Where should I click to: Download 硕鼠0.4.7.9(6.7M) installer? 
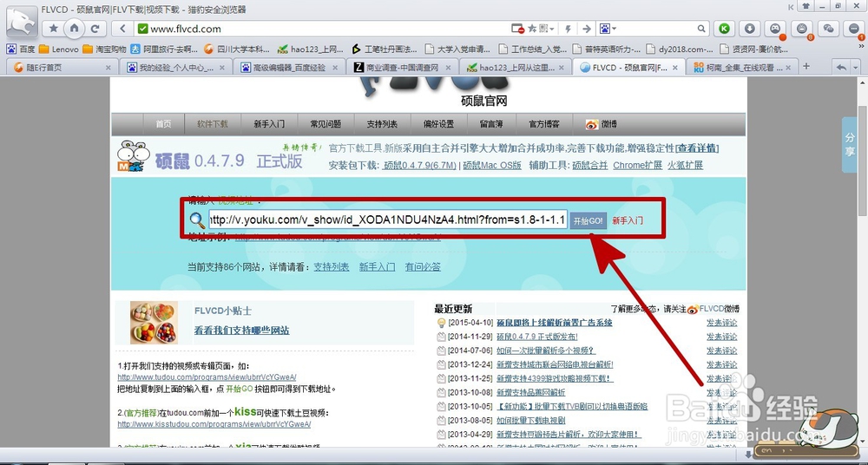click(x=420, y=165)
